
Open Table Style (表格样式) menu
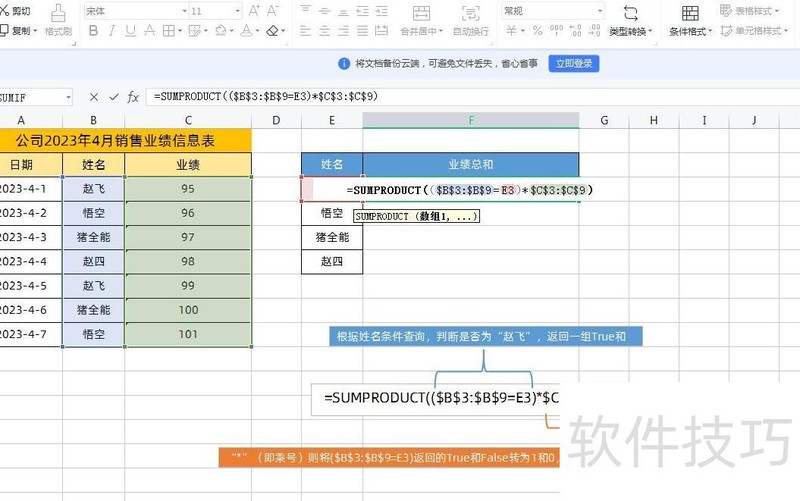pyautogui.click(x=750, y=11)
